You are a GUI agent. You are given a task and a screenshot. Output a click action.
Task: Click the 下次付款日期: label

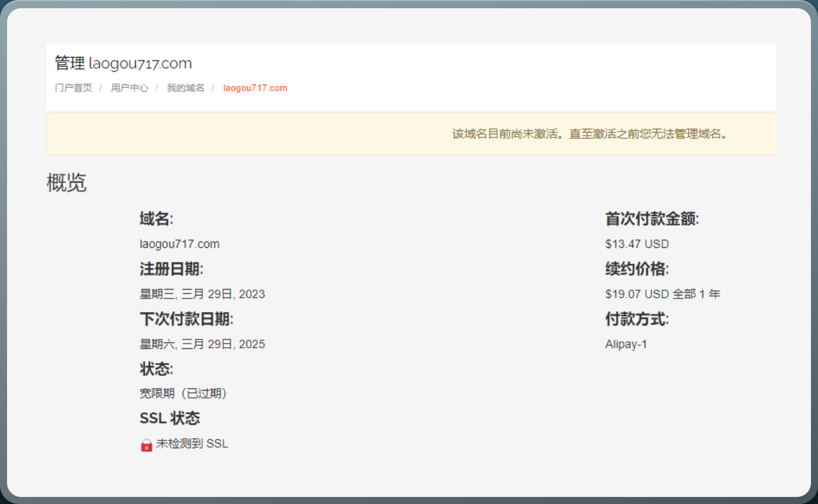tap(186, 319)
